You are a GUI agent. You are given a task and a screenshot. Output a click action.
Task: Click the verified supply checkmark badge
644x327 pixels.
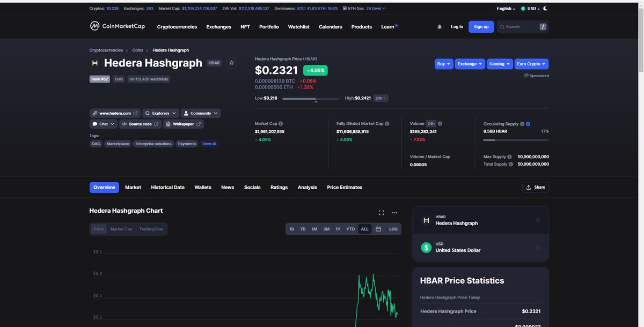tap(528, 124)
